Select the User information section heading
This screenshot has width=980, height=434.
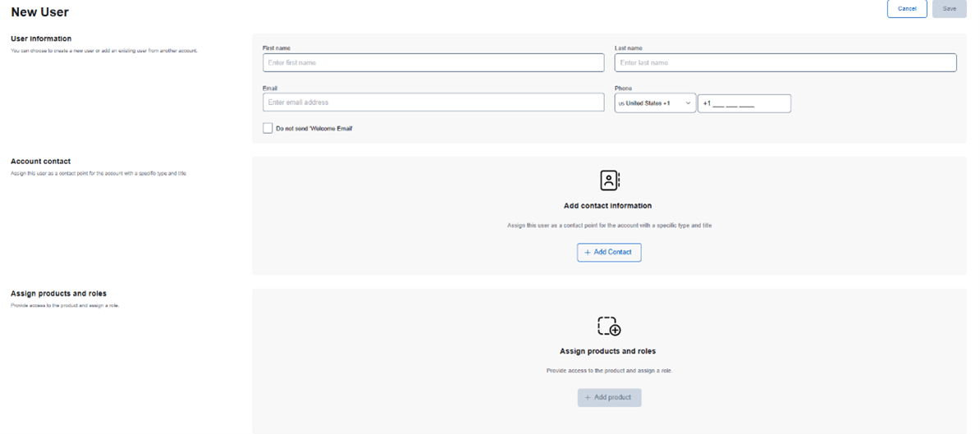click(x=41, y=39)
